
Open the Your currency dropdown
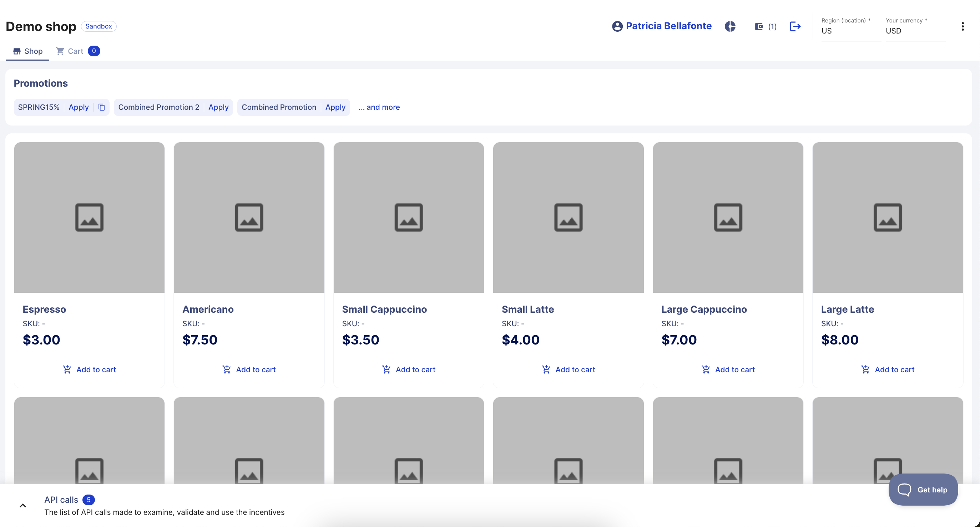coord(915,31)
